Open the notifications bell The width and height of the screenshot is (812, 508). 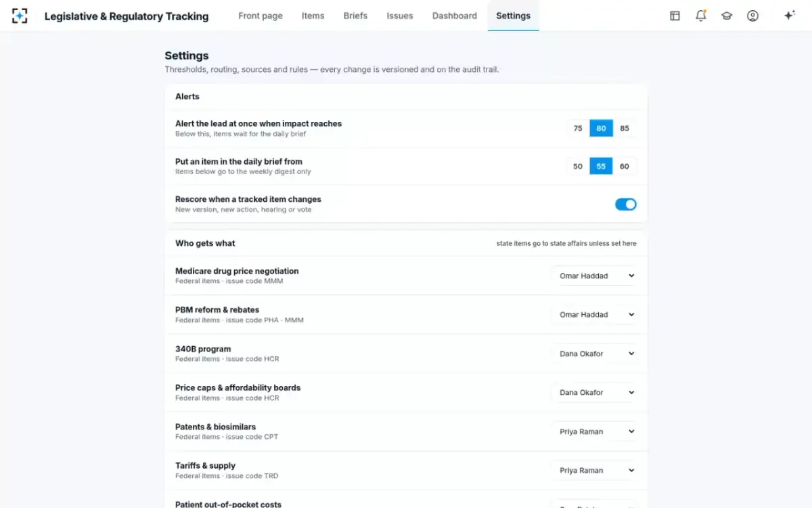pyautogui.click(x=701, y=16)
